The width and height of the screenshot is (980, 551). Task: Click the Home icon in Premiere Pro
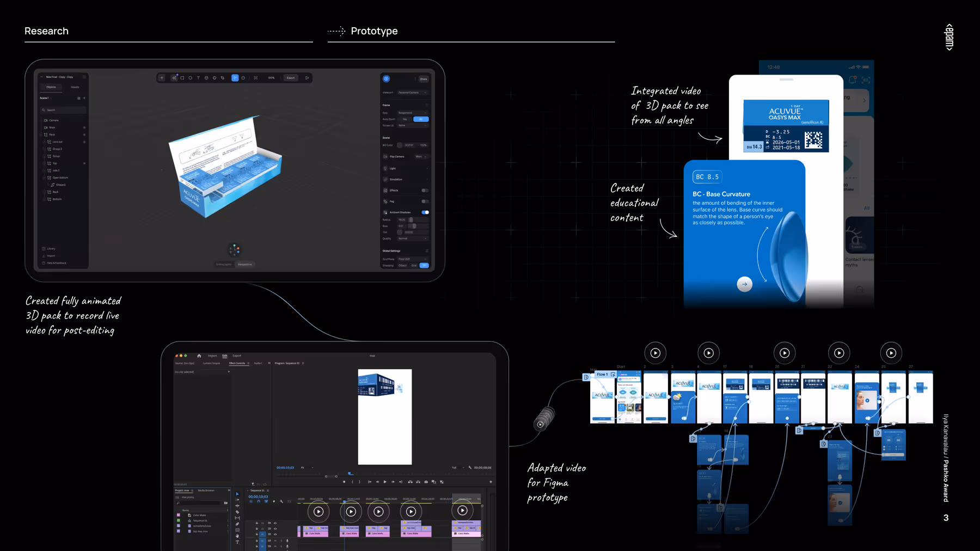[199, 356]
